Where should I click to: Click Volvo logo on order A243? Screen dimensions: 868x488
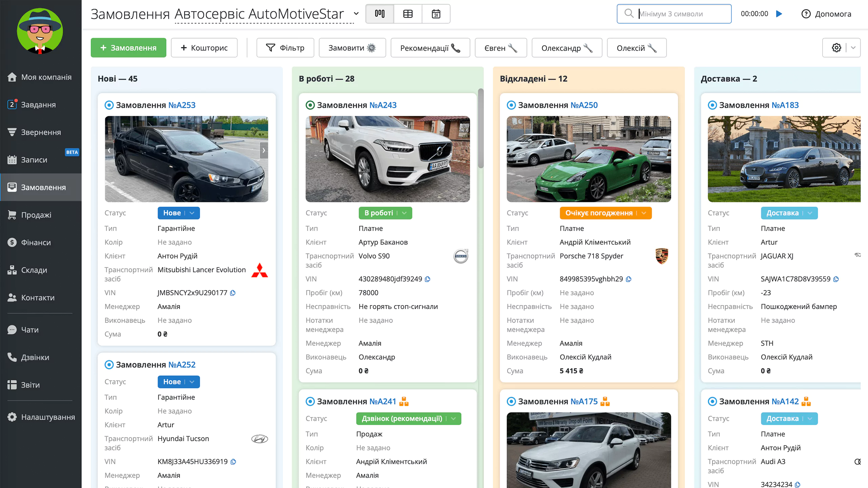pos(461,256)
